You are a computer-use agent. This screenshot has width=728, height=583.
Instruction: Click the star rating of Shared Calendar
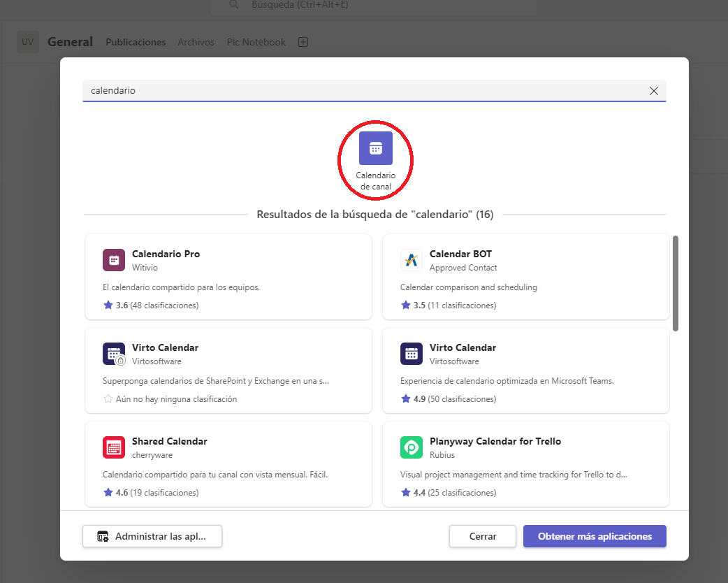click(108, 492)
